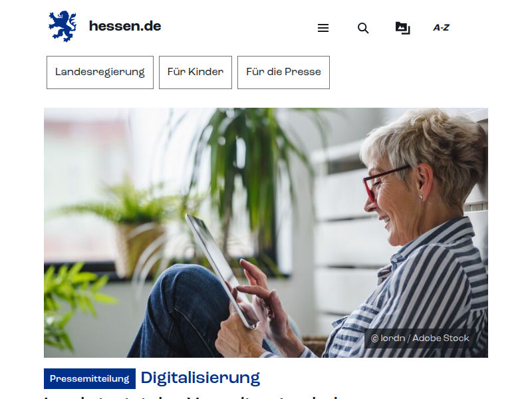Open the hamburger navigation menu

[x=323, y=28]
